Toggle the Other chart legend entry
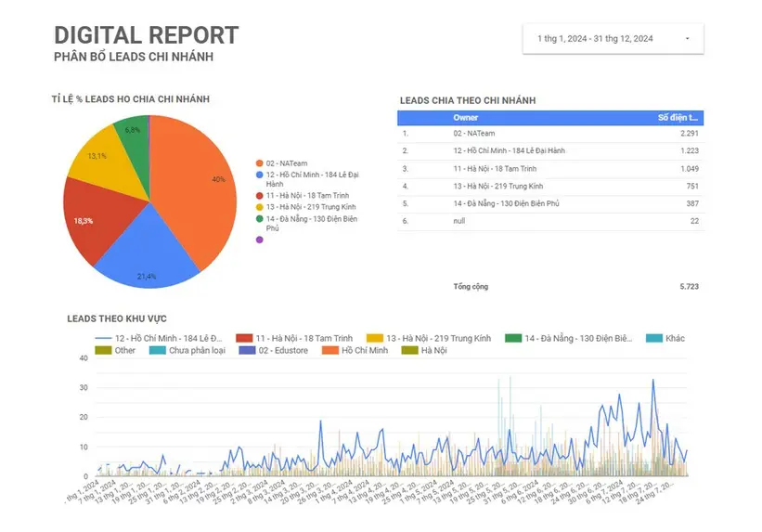Viewport: 762px width, 532px height. point(115,351)
